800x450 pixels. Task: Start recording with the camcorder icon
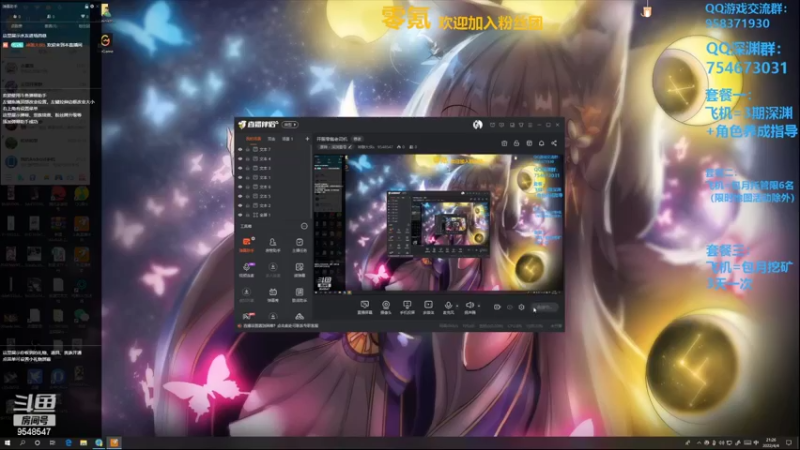(x=497, y=307)
